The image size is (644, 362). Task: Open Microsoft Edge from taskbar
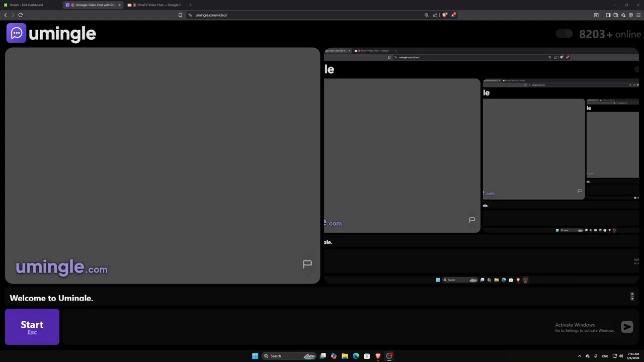[x=356, y=356]
